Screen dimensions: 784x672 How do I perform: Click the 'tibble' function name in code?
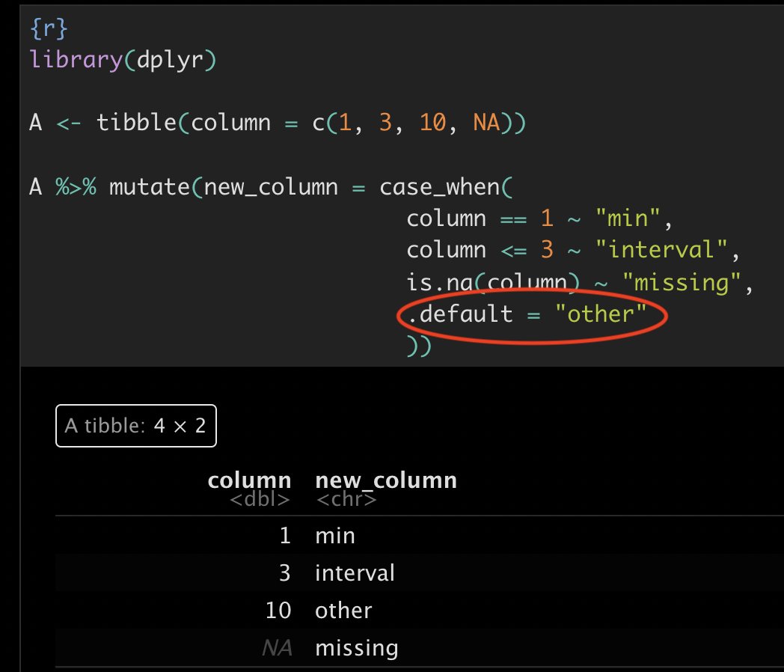click(x=136, y=123)
